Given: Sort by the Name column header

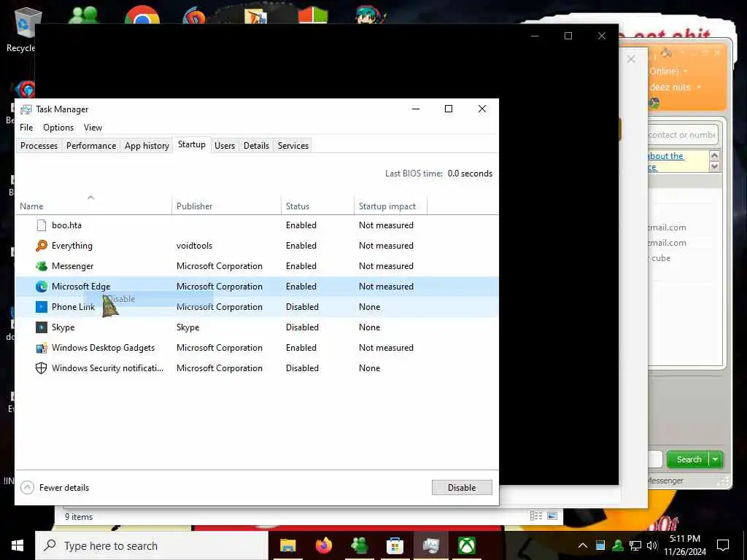Looking at the screenshot, I should (x=93, y=206).
